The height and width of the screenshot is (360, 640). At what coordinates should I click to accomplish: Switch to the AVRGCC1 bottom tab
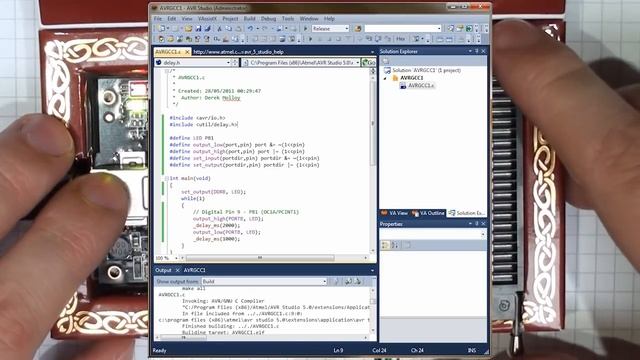(x=195, y=270)
